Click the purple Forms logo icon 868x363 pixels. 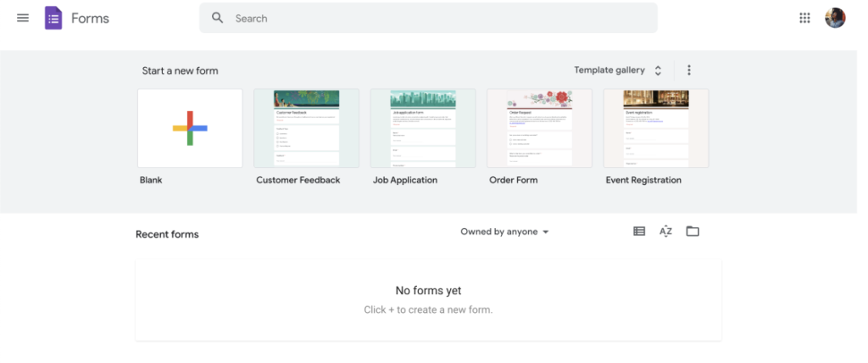click(x=53, y=19)
